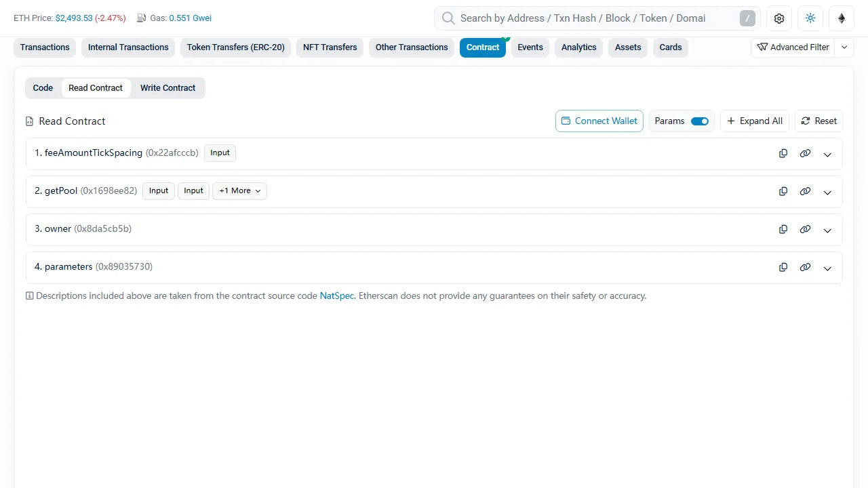Switch theme using the sun icon
Screen dimensions: 868x488
[x=810, y=18]
